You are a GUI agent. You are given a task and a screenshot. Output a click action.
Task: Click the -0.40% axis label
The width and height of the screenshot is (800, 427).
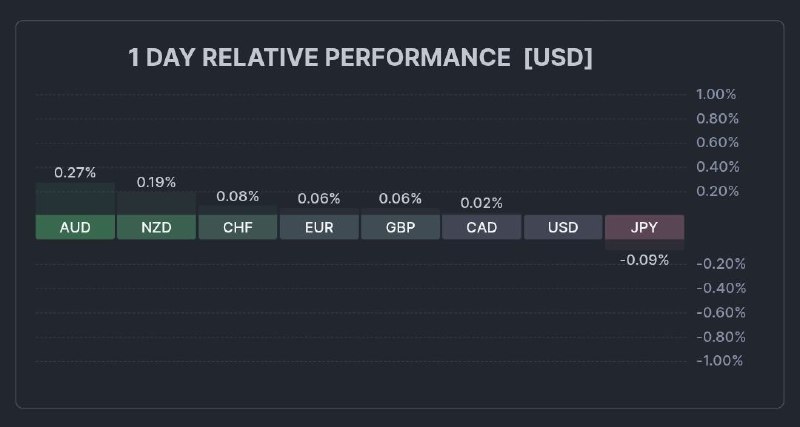(718, 288)
